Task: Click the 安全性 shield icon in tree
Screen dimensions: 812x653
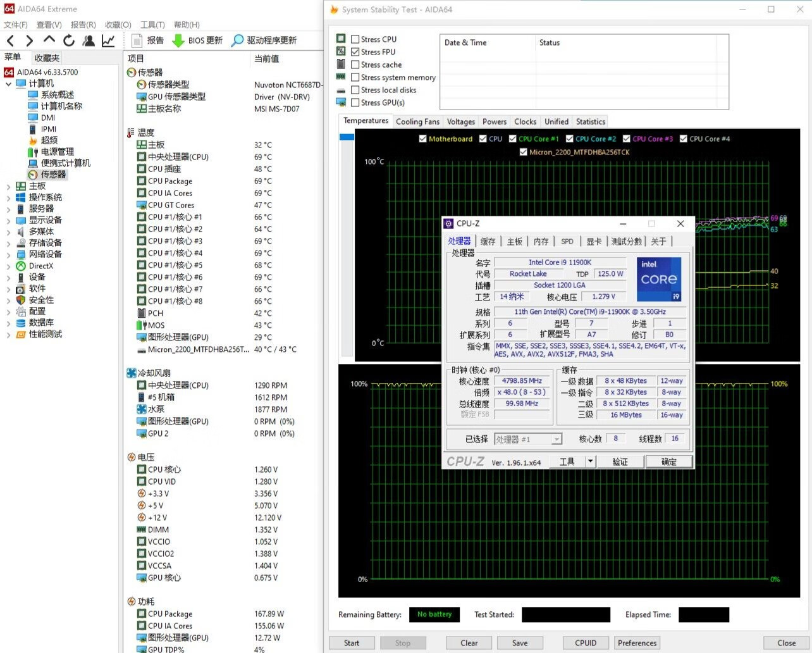Action: (x=21, y=300)
